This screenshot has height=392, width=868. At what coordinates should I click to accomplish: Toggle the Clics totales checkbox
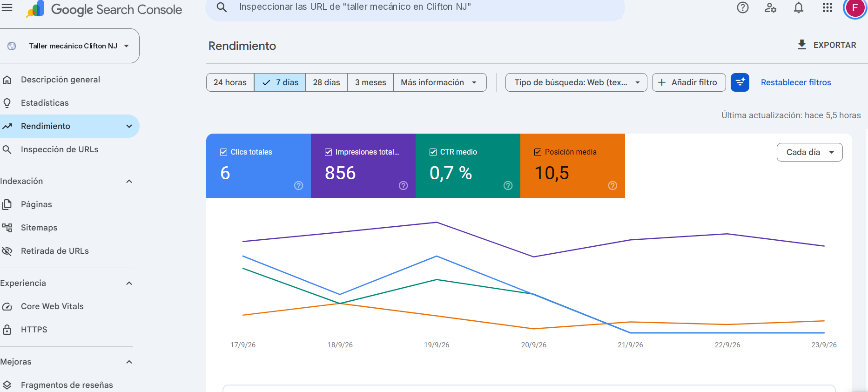click(x=223, y=152)
